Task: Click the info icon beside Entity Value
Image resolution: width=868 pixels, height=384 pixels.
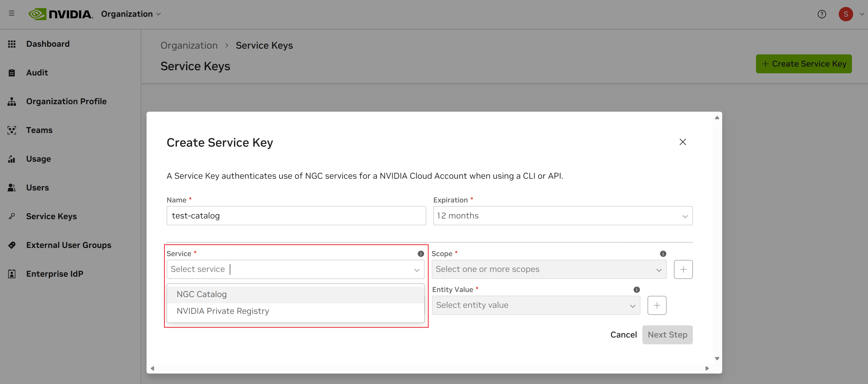Action: (x=637, y=289)
